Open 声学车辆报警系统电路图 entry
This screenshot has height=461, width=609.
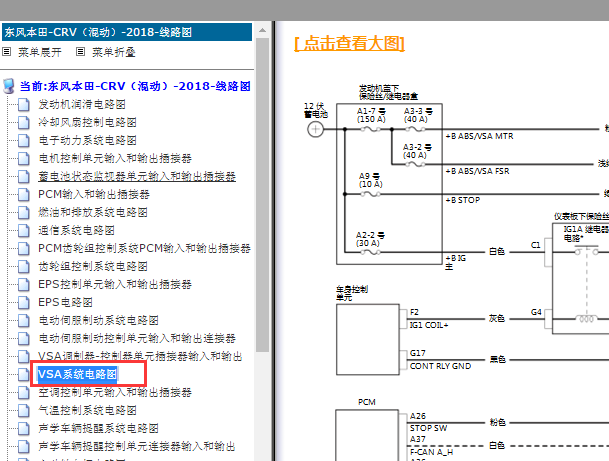click(98, 428)
